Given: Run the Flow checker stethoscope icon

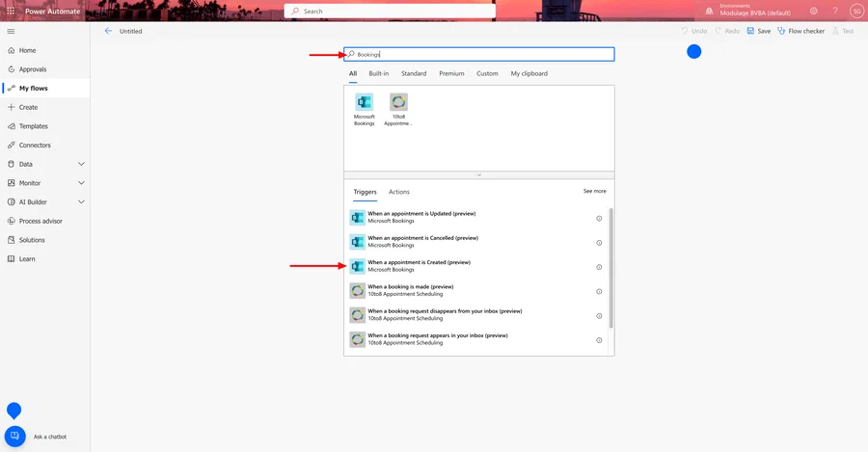Looking at the screenshot, I should pyautogui.click(x=781, y=31).
